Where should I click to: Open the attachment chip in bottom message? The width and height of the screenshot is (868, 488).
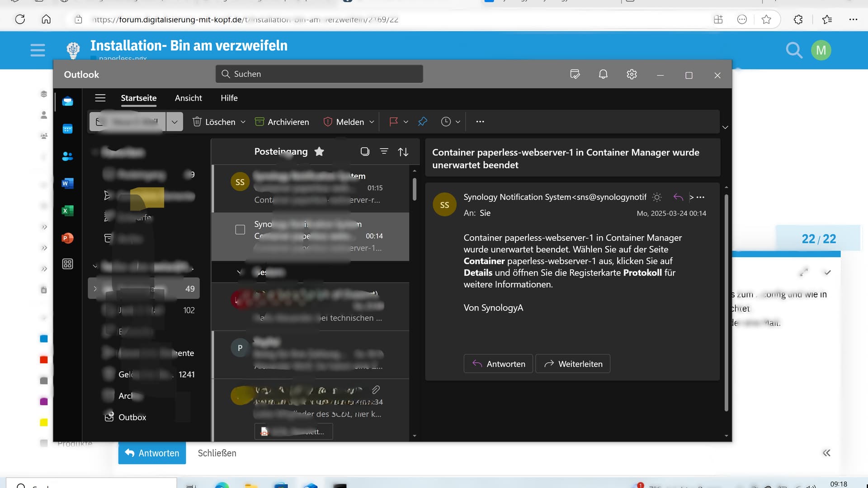point(294,432)
